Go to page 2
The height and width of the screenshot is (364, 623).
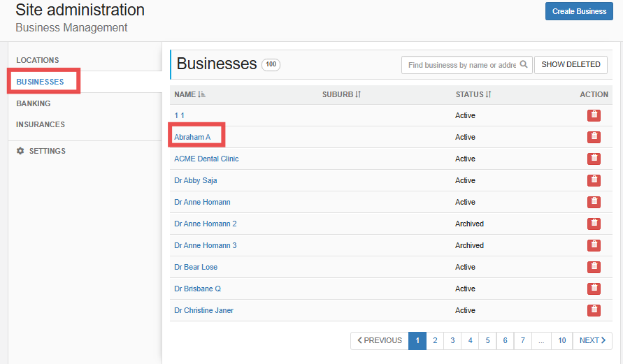click(435, 340)
